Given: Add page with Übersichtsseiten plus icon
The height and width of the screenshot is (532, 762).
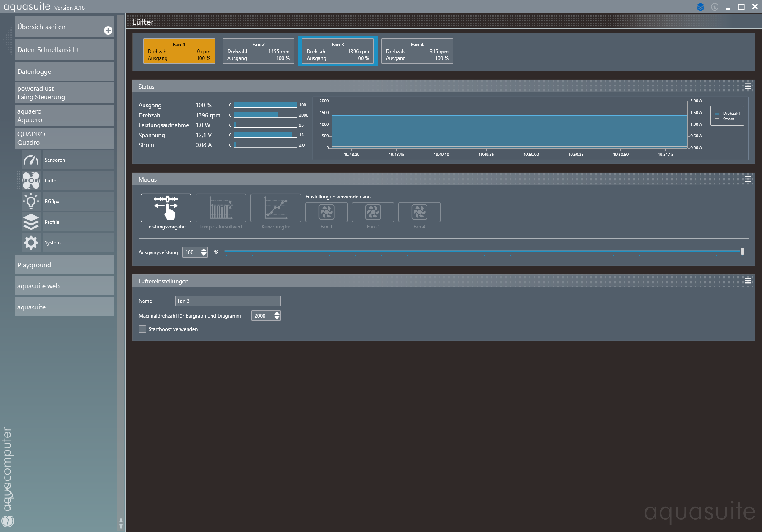Looking at the screenshot, I should point(108,30).
